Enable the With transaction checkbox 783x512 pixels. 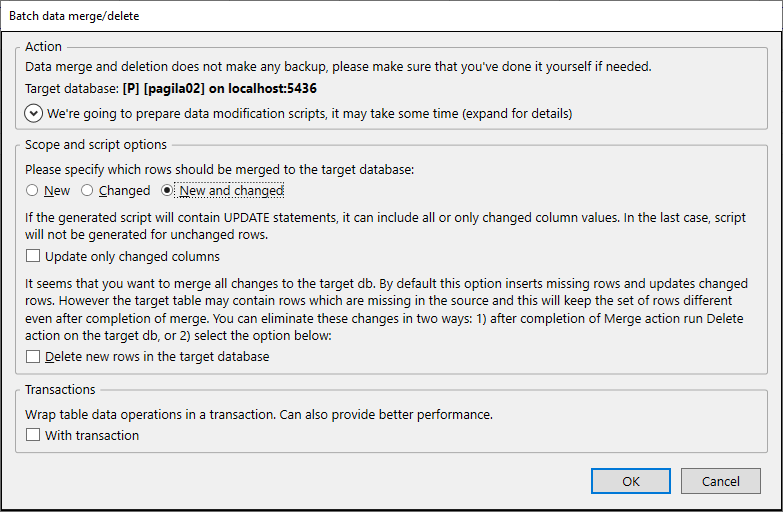(34, 435)
